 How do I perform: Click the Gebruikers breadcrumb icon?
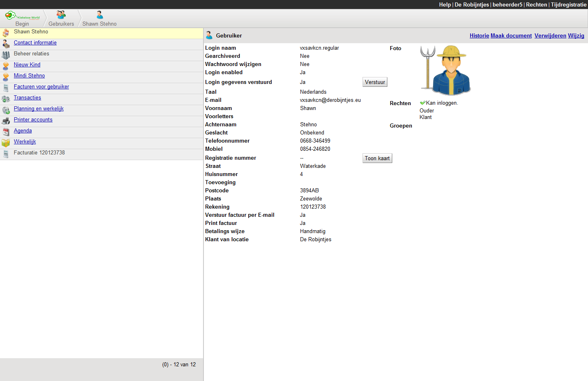point(61,15)
